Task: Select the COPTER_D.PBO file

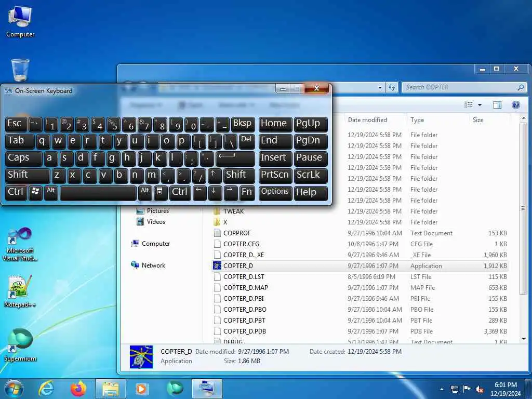Action: point(240,309)
